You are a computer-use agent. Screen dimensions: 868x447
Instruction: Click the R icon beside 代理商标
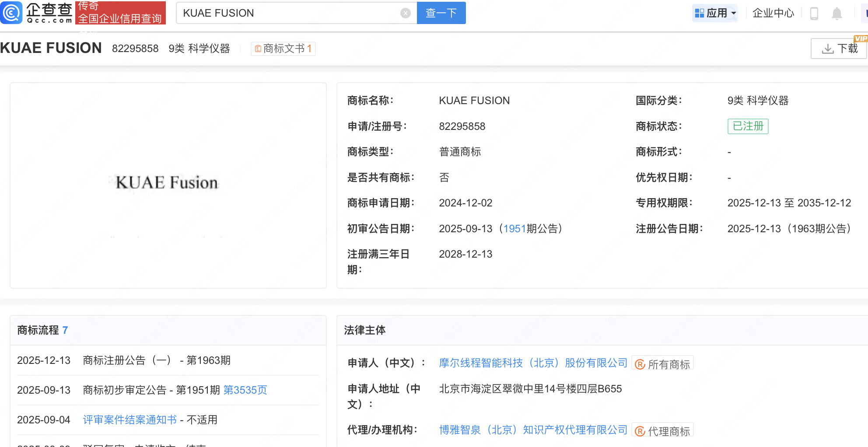click(x=640, y=432)
